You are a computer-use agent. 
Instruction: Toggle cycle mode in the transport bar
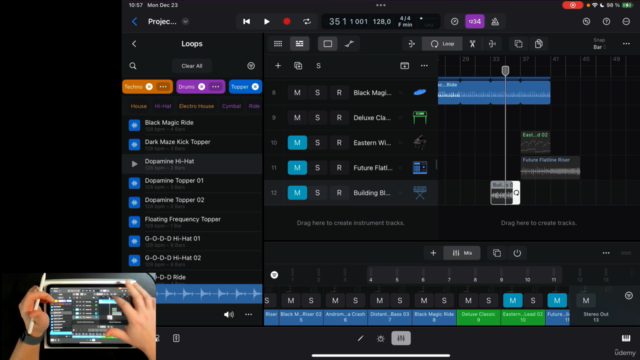pos(307,22)
